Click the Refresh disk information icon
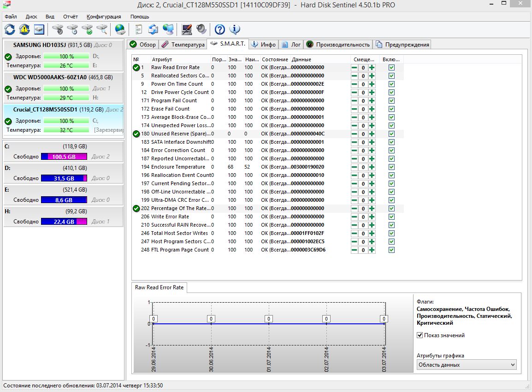532x392 pixels. tap(10, 29)
